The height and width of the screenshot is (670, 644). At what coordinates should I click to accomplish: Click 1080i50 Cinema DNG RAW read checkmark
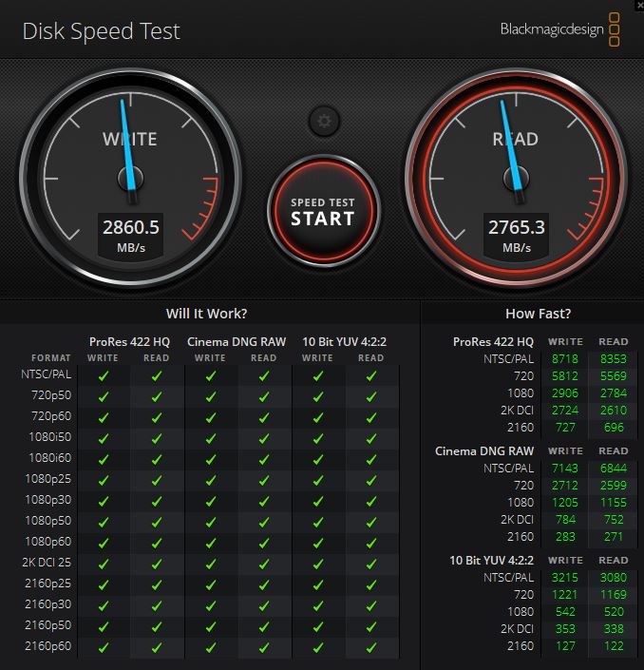[x=264, y=439]
